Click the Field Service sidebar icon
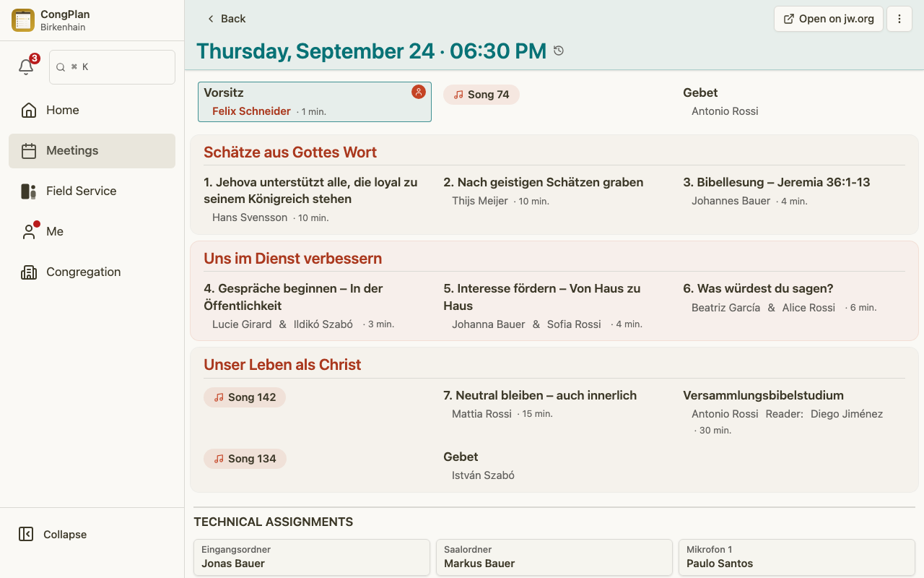This screenshot has height=578, width=924. tap(29, 191)
